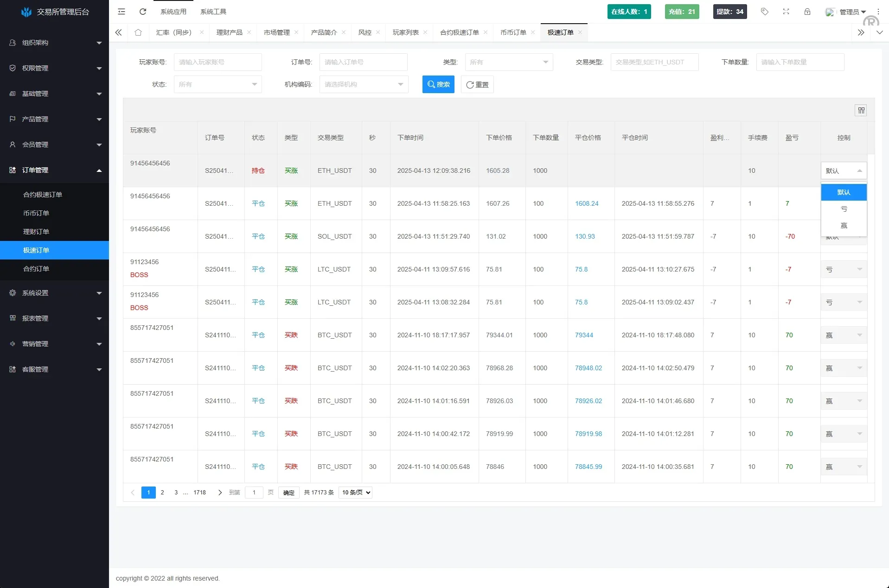The width and height of the screenshot is (889, 588).
Task: Open the 10条/页 page size dropdown
Action: point(355,493)
